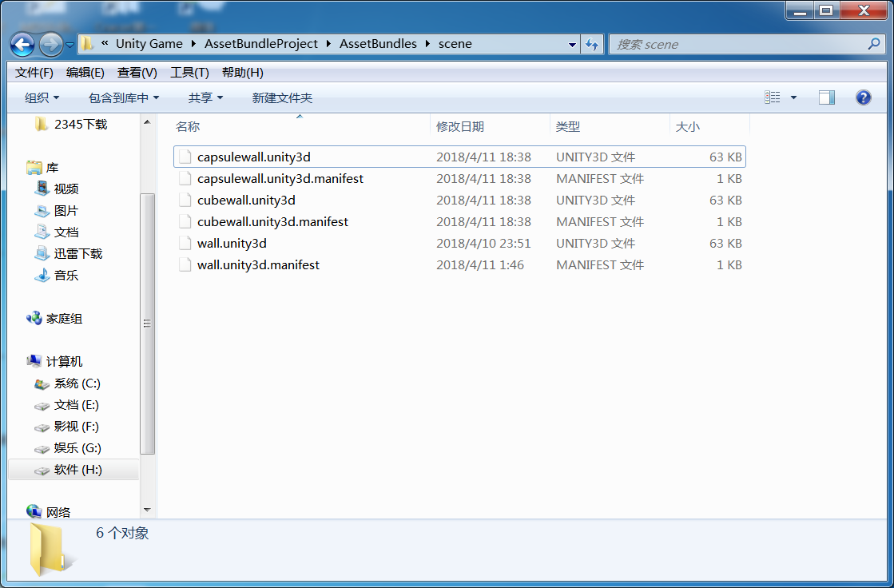The height and width of the screenshot is (588, 894).
Task: Click the file name cubewall.unity3d
Action: click(x=246, y=201)
